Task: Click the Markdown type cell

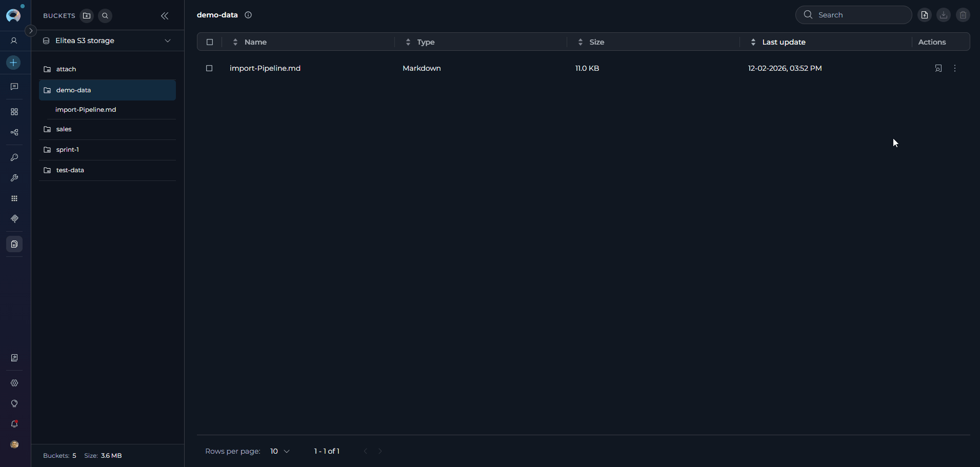Action: pyautogui.click(x=422, y=68)
